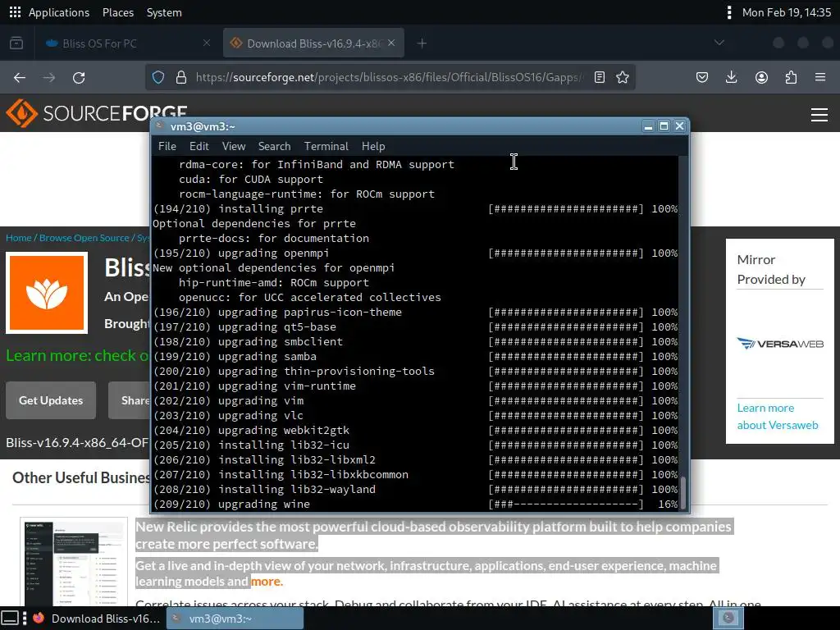Click the line '(199/210) upgrading samba'
Image resolution: width=840 pixels, height=630 pixels.
click(x=235, y=357)
